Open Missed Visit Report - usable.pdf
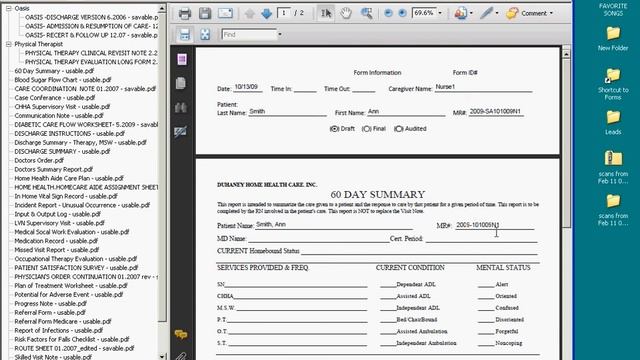Image resolution: width=640 pixels, height=360 pixels. tap(57, 250)
